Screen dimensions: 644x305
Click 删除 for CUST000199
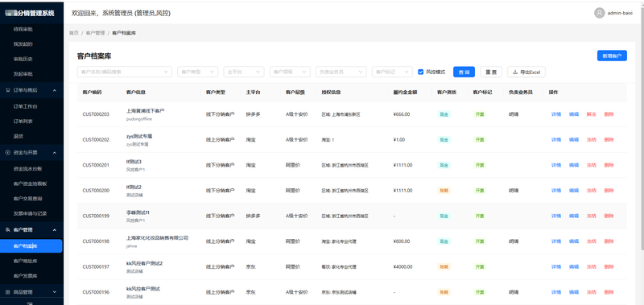(609, 216)
